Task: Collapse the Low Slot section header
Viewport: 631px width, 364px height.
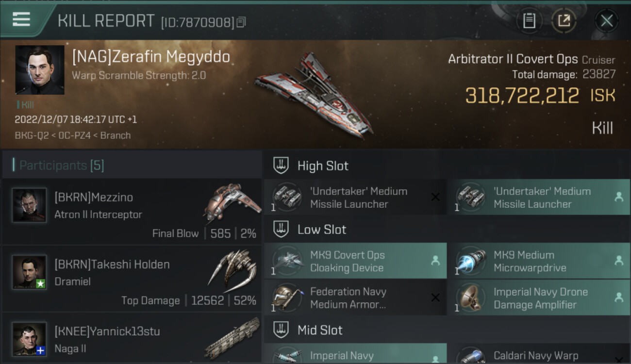Action: pos(447,229)
